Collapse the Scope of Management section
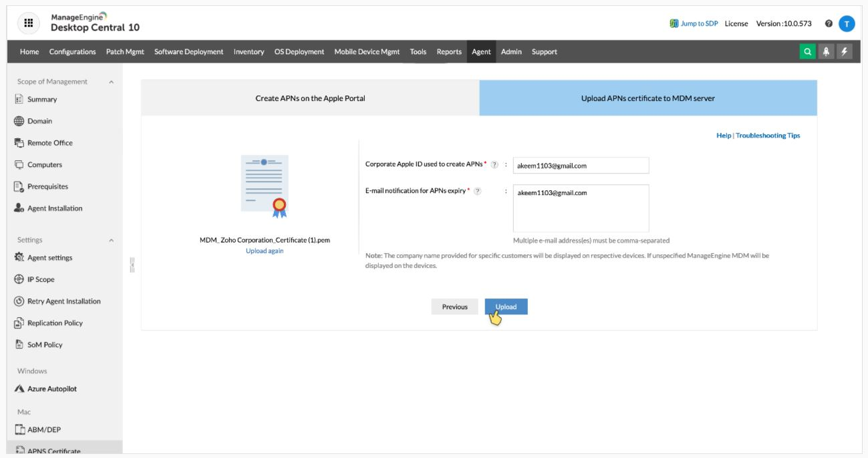The image size is (868, 458). 111,82
